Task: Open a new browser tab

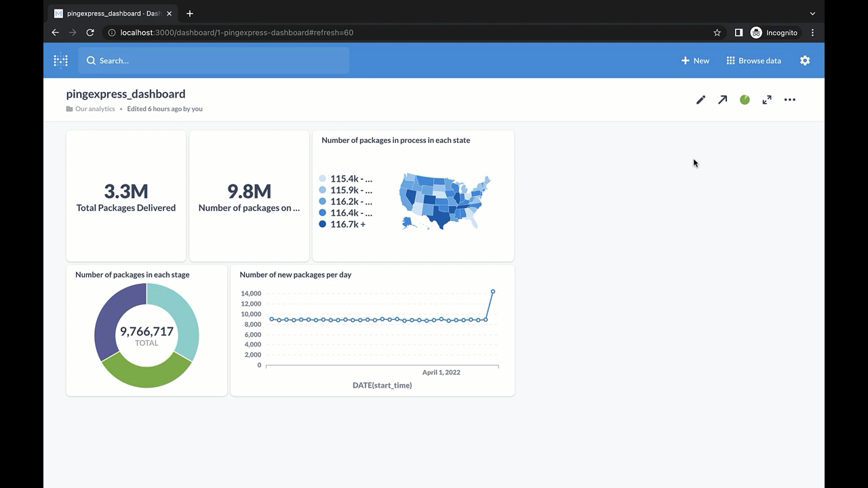Action: tap(190, 13)
